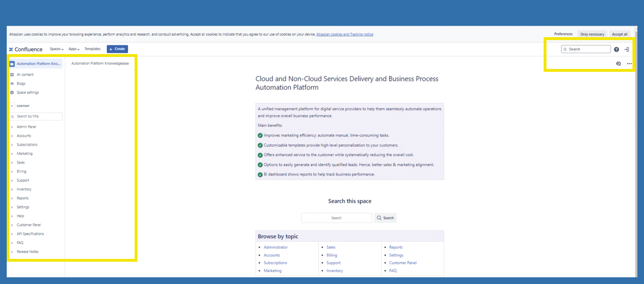Collapse the CONTENT section chevron
The height and width of the screenshot is (284, 644).
(x=12, y=106)
